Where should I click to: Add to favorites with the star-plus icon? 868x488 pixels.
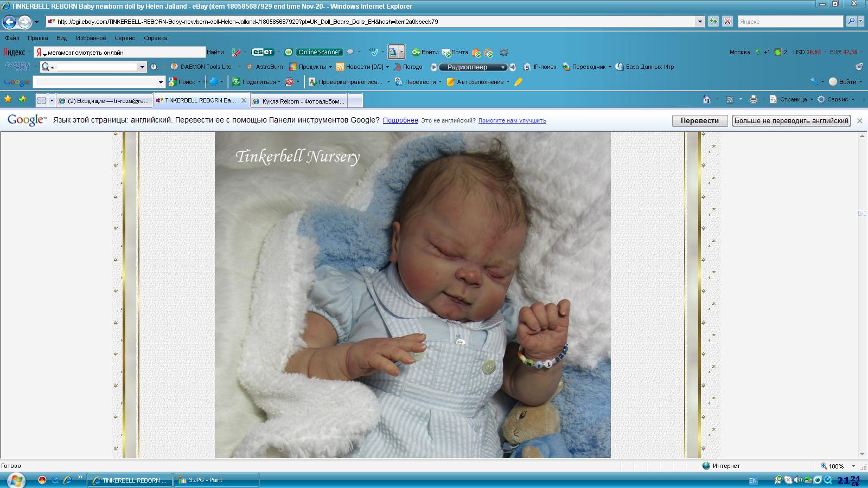[x=22, y=99]
